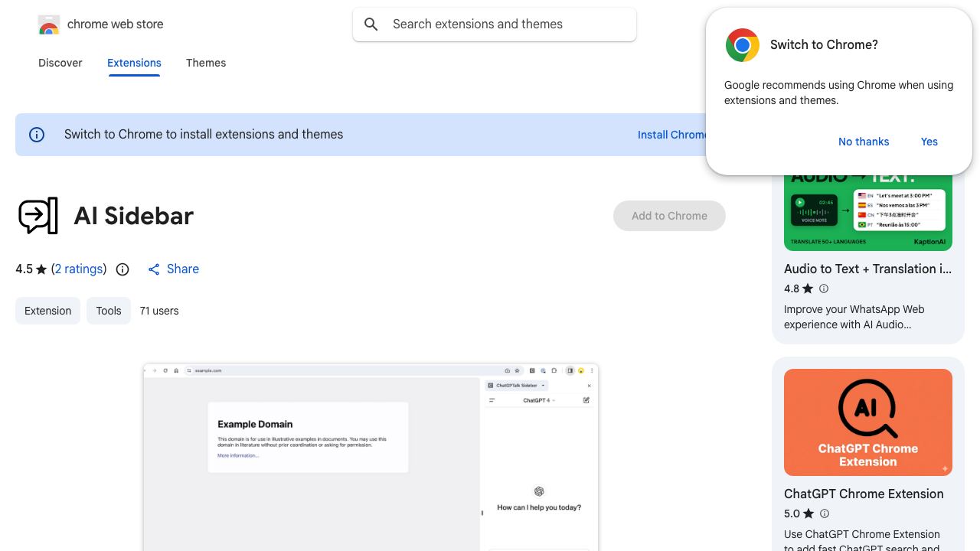Image resolution: width=980 pixels, height=551 pixels.
Task: Confirm Yes in Switch to Chrome popup
Action: click(x=929, y=142)
